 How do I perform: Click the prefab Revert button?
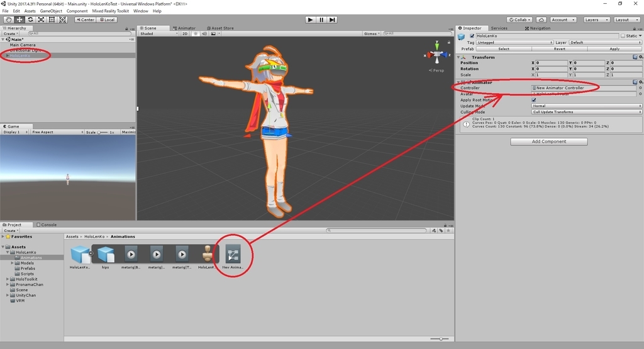click(x=559, y=49)
